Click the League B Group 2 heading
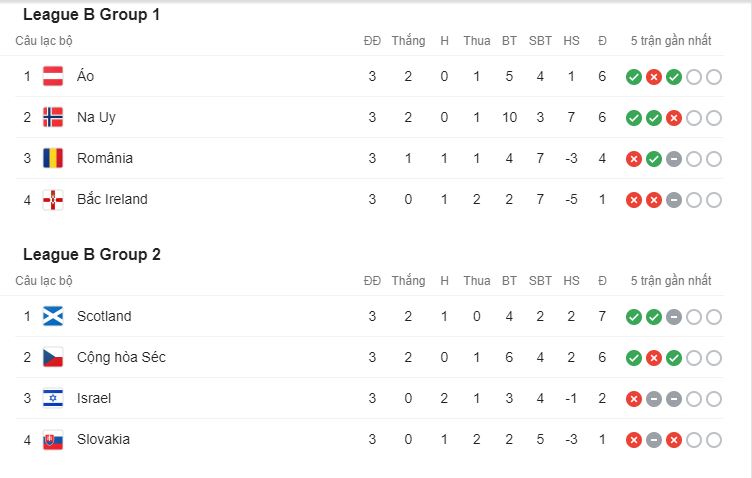The width and height of the screenshot is (752, 478). [92, 254]
